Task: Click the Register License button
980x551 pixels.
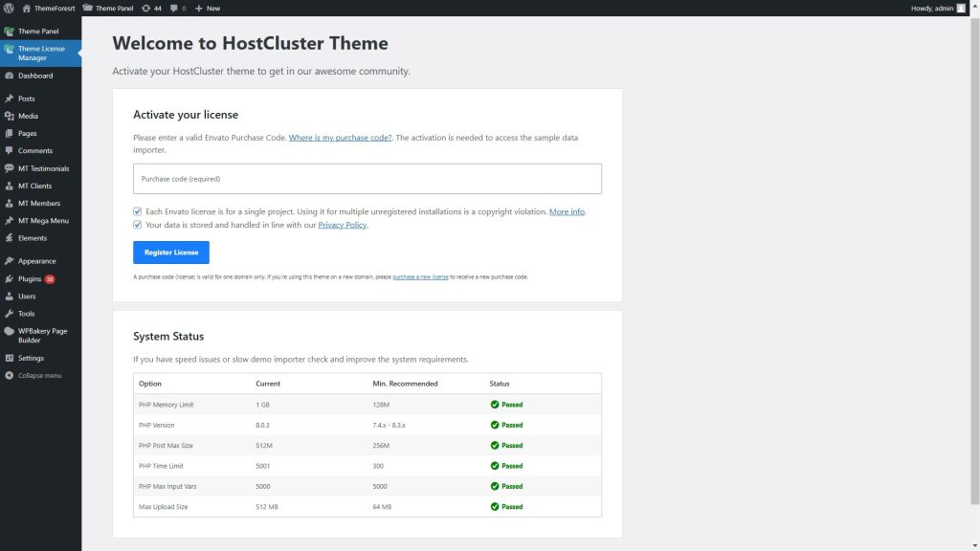Action: [x=170, y=252]
